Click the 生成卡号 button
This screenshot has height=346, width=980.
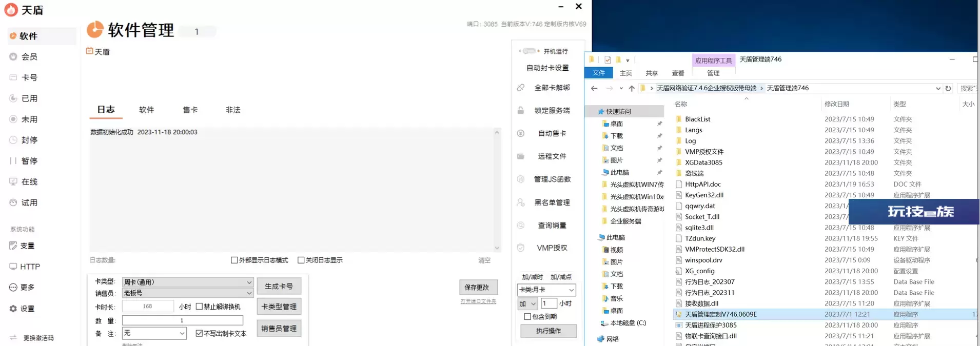click(279, 287)
